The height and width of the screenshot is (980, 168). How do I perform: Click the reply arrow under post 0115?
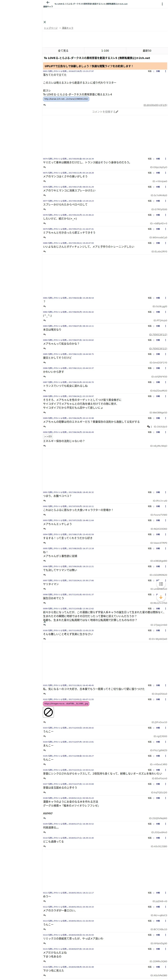coord(45,961)
